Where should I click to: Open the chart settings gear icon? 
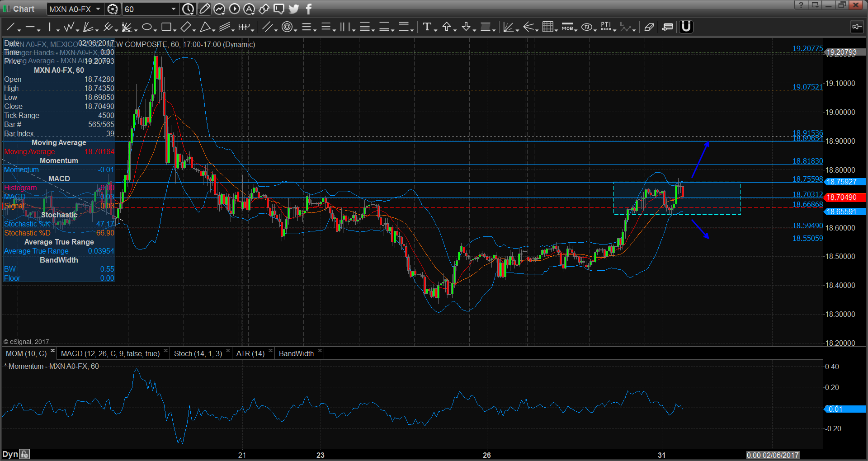[x=113, y=9]
